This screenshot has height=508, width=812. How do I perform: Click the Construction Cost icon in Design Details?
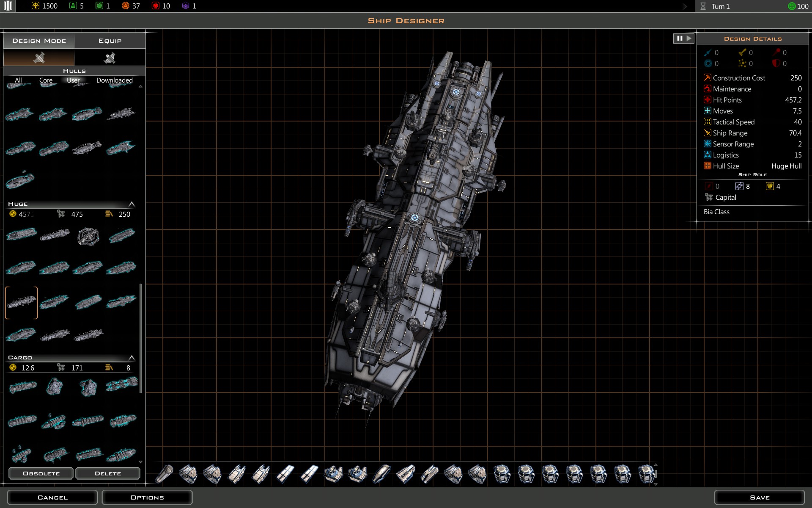(x=707, y=77)
